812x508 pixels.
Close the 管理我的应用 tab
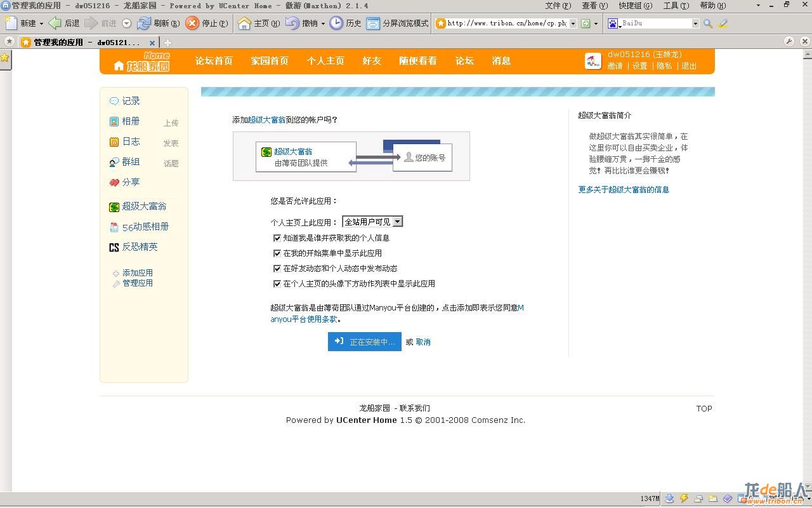pyautogui.click(x=152, y=43)
